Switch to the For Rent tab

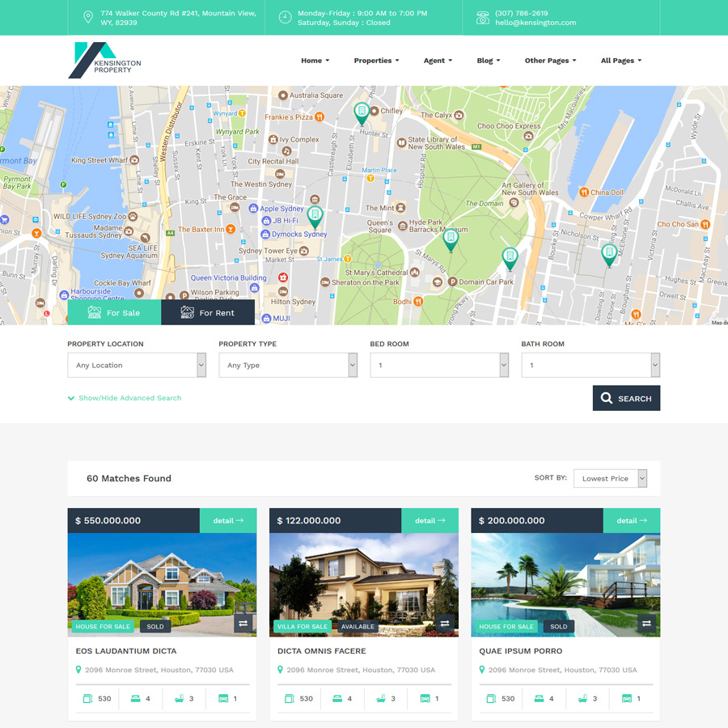point(208,312)
